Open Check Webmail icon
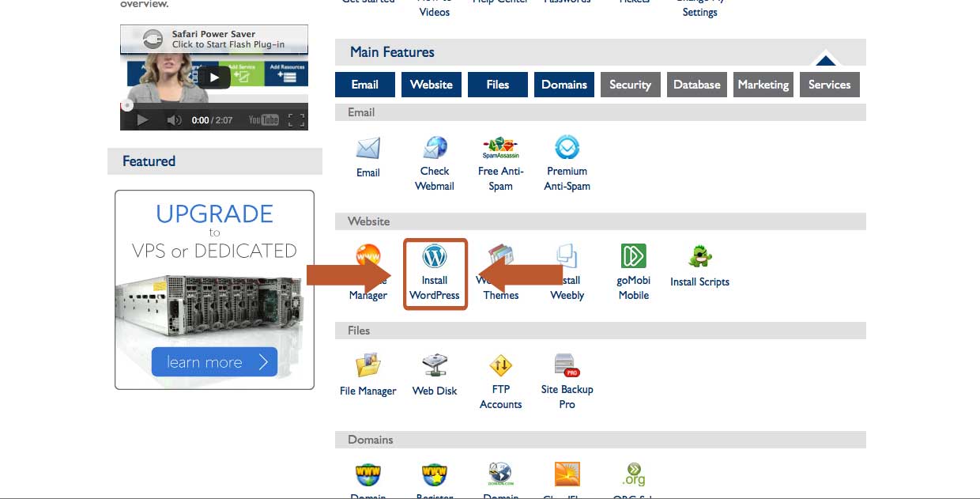Viewport: 980px width, 499px height. coord(435,149)
